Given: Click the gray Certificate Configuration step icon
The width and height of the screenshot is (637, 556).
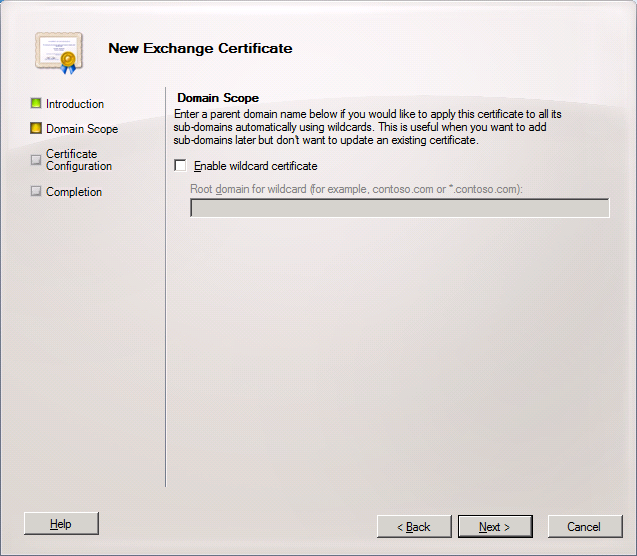Looking at the screenshot, I should click(x=36, y=159).
